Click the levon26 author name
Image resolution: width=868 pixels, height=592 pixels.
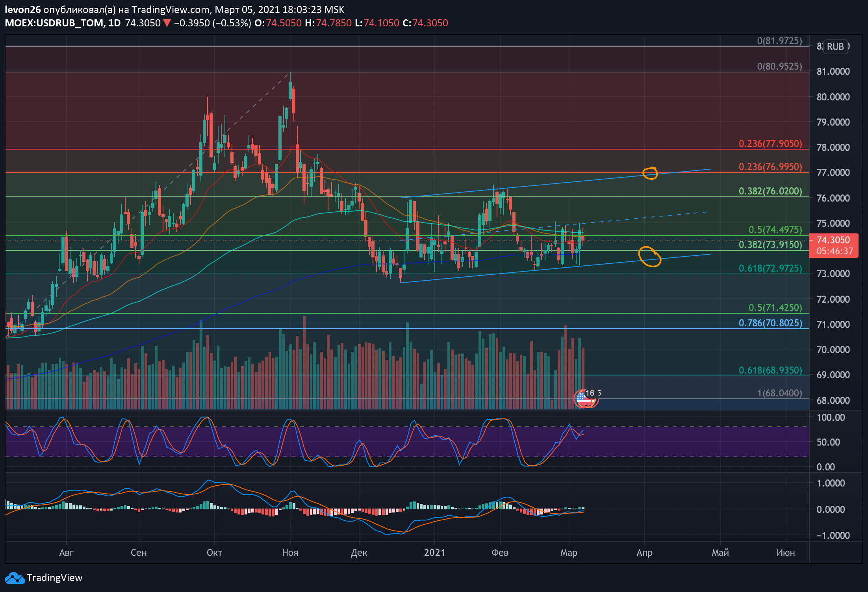click(23, 9)
